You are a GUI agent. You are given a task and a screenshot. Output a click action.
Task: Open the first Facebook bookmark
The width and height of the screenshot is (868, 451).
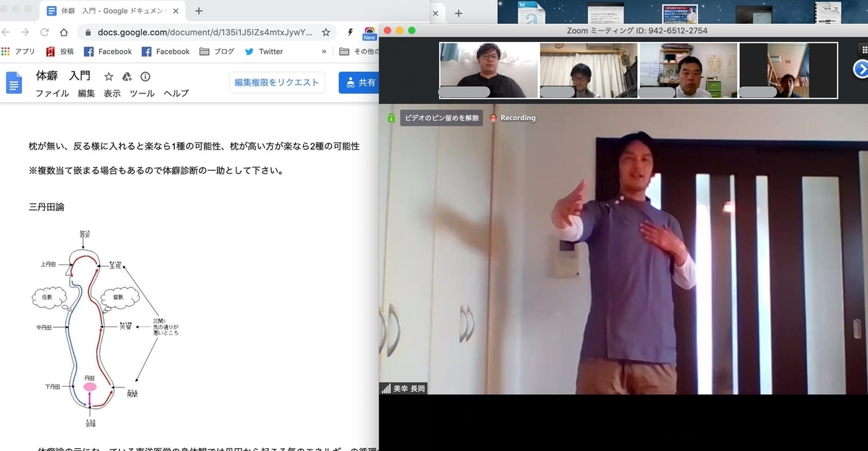[108, 51]
